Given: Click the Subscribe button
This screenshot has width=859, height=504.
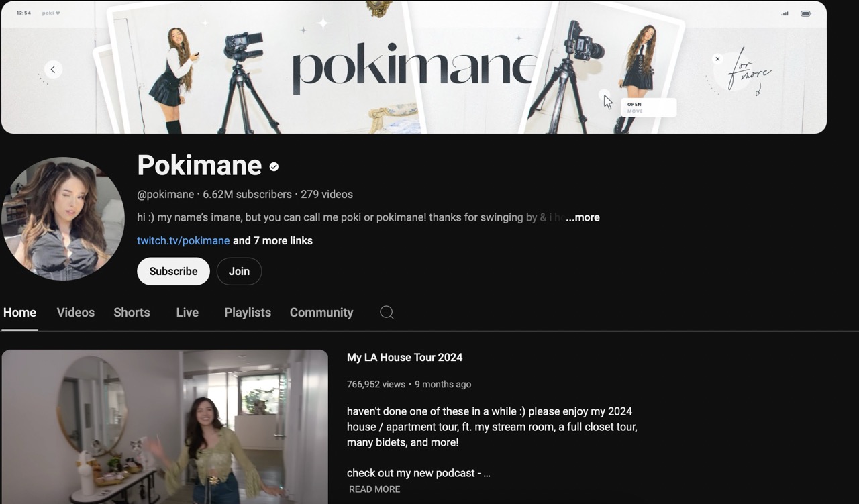Looking at the screenshot, I should (173, 271).
